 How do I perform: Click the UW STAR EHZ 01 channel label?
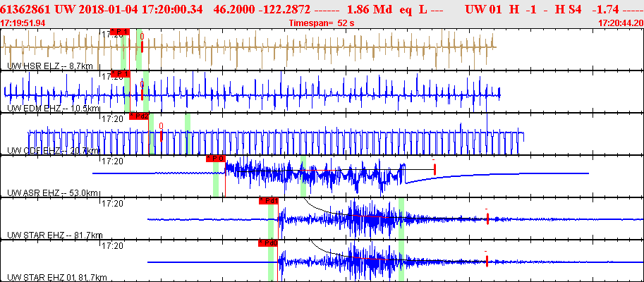click(55, 276)
